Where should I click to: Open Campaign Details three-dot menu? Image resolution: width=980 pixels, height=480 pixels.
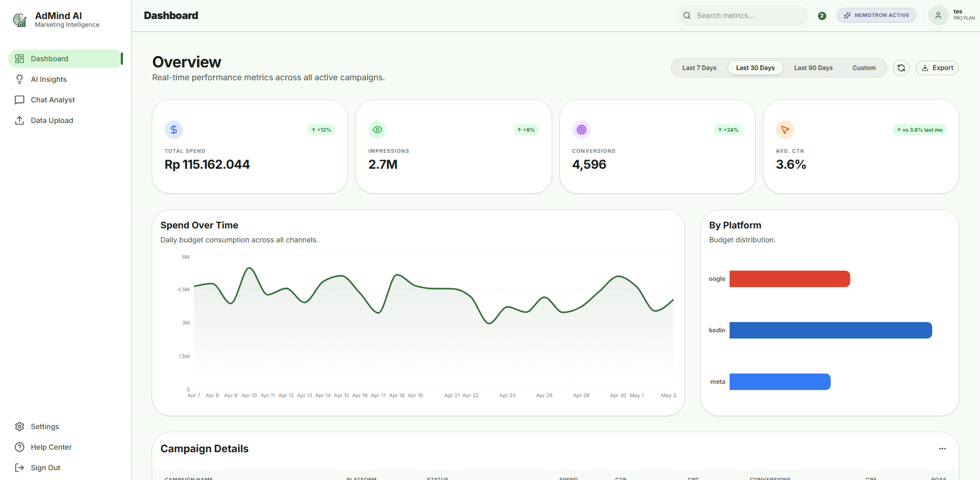pyautogui.click(x=942, y=449)
